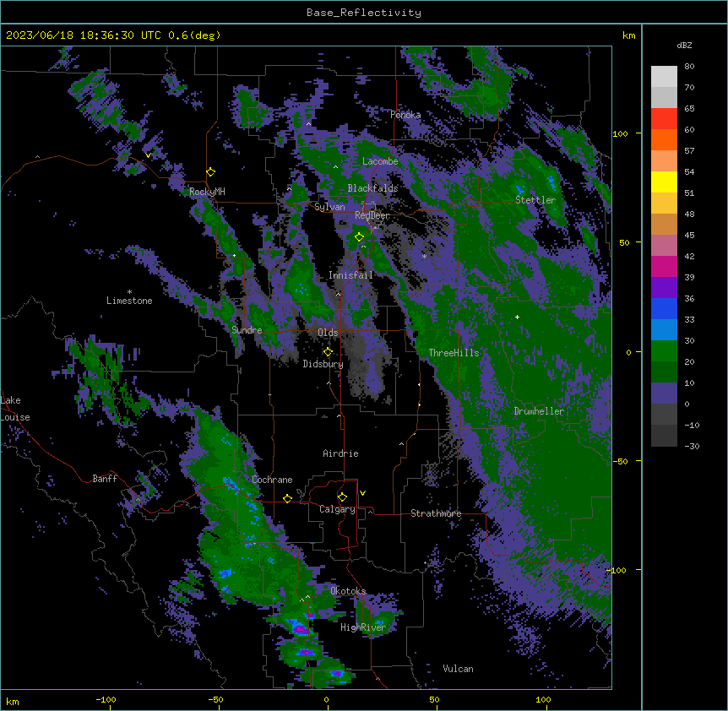Select the Innisfail label

click(350, 275)
